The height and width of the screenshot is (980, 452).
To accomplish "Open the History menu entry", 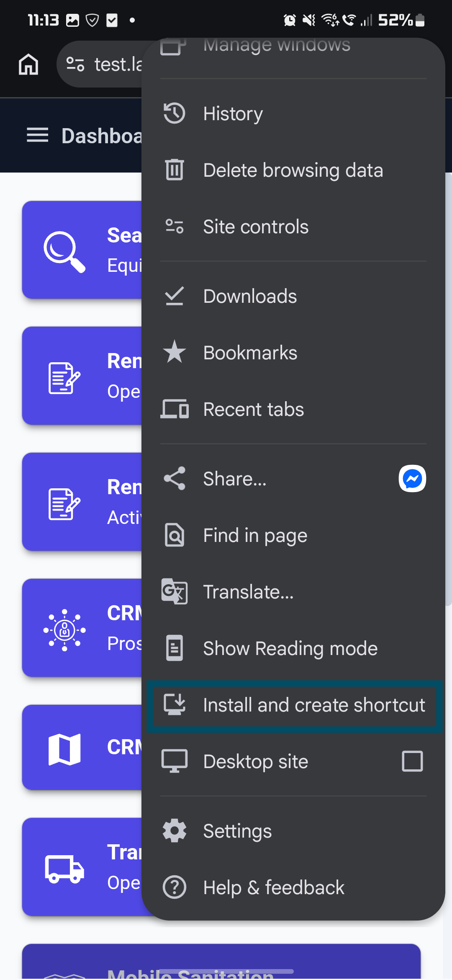I will [293, 113].
